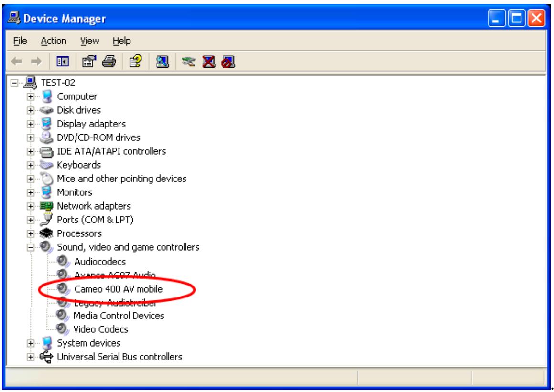Expand the Keyboards category

31,165
